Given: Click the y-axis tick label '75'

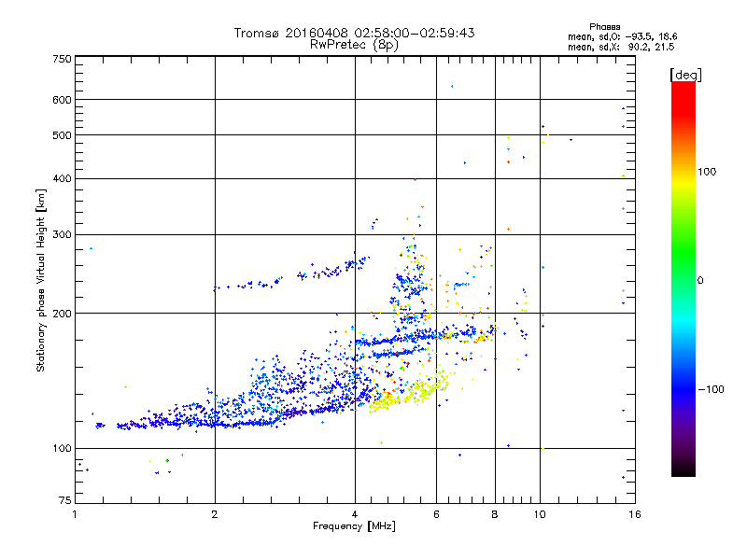Looking at the screenshot, I should point(65,500).
